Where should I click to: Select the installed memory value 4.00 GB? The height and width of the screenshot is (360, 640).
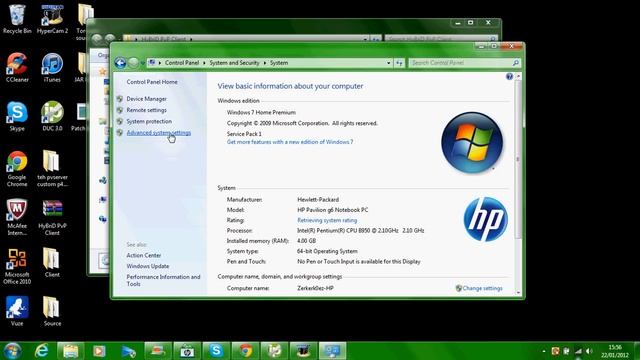307,241
